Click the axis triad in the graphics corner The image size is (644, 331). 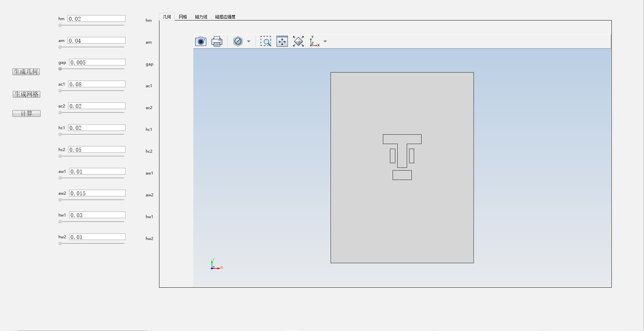216,264
